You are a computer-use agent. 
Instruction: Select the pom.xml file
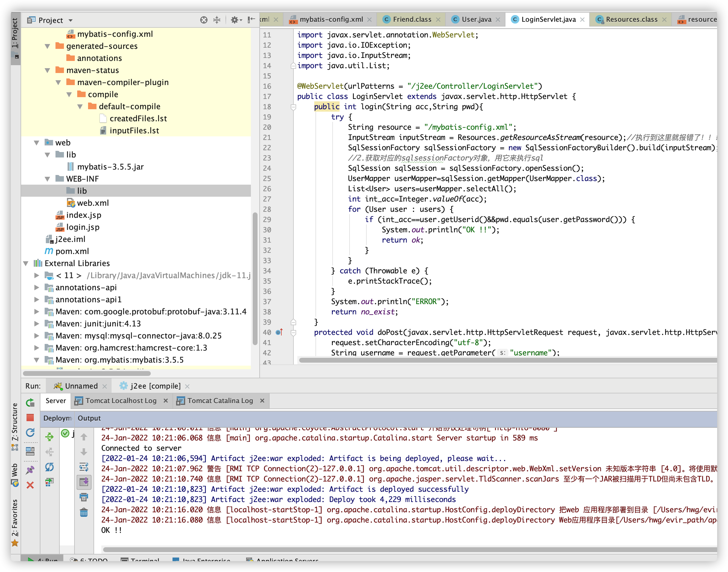click(72, 251)
